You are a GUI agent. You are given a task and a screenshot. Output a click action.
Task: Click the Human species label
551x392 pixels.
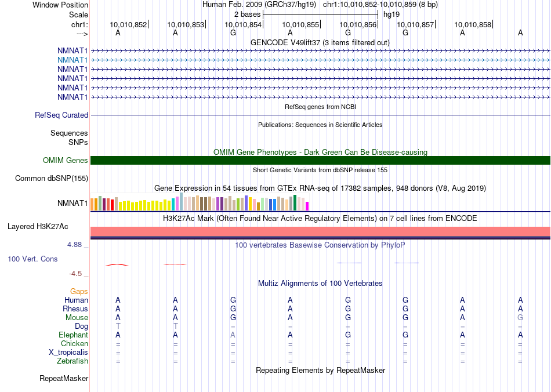[x=76, y=300]
